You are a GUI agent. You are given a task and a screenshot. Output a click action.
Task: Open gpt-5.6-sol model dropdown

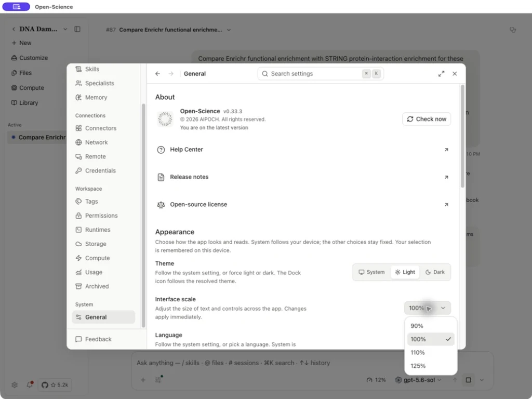(x=418, y=380)
